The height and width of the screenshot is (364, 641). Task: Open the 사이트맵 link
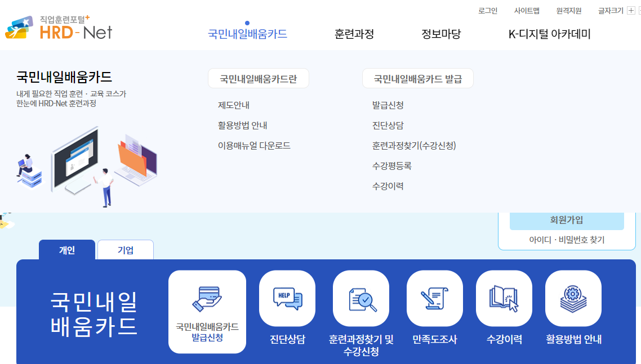point(527,11)
